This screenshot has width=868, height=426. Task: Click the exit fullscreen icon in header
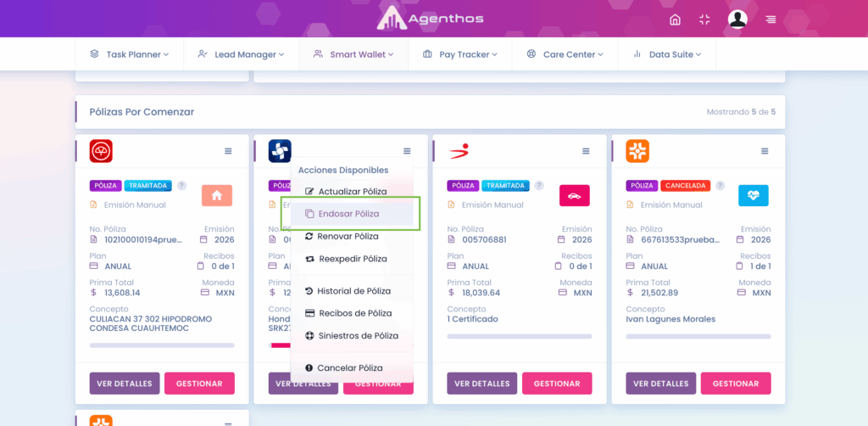[704, 20]
